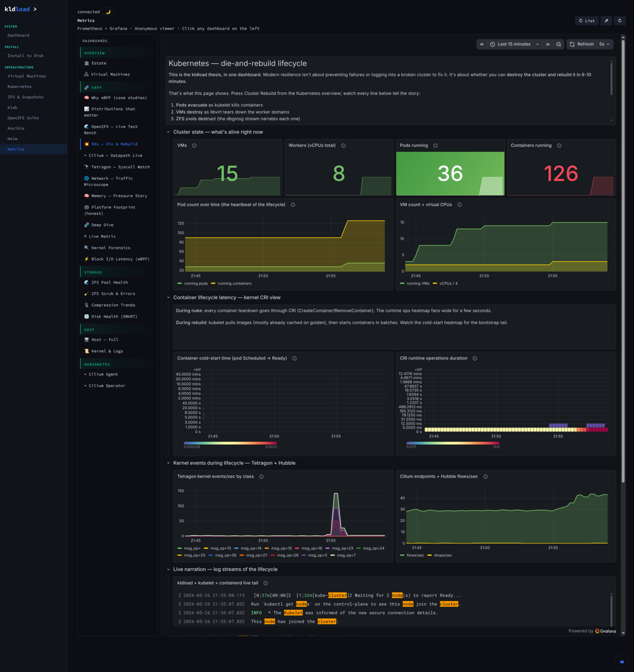Click the klab sidebar entry
The width and height of the screenshot is (634, 672).
[12, 107]
